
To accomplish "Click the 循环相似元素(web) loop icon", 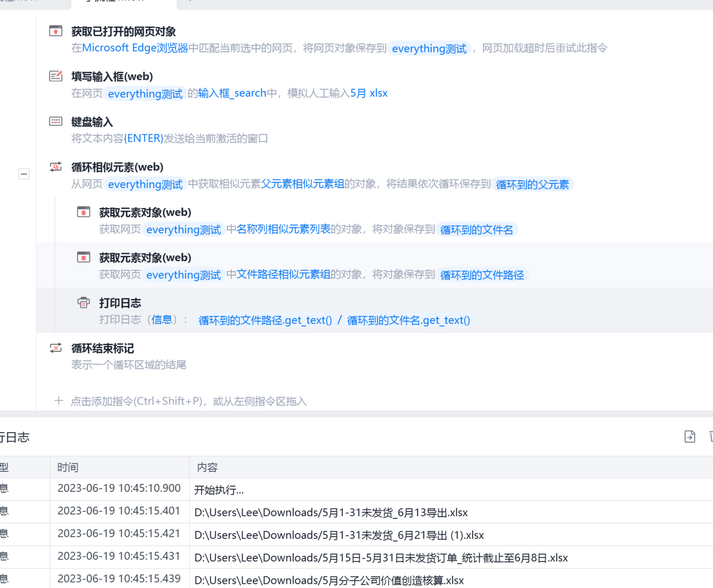I will pos(55,167).
